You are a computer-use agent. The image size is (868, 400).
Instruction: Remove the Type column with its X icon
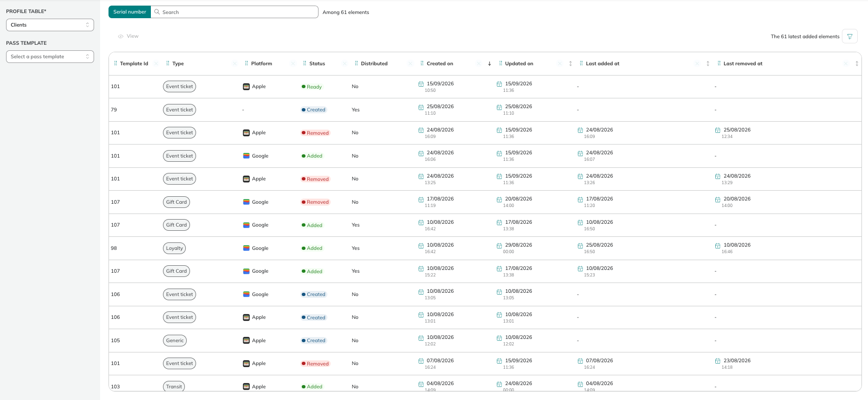(234, 63)
